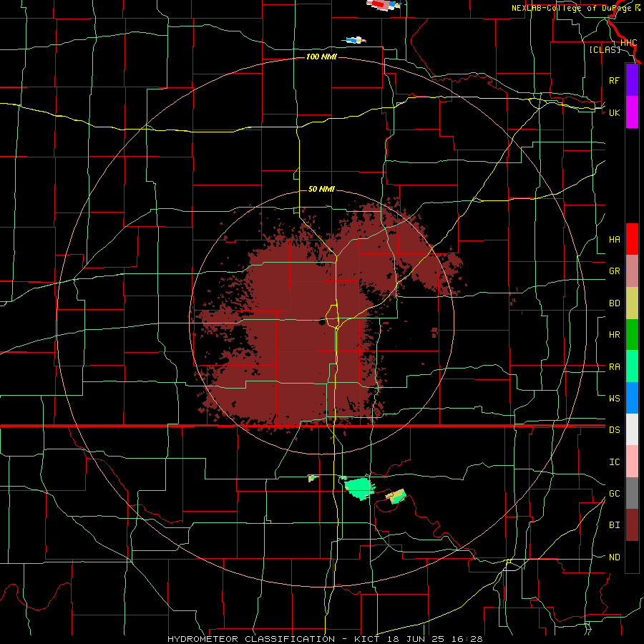Click the red and blue echo at top edge

pos(383,4)
